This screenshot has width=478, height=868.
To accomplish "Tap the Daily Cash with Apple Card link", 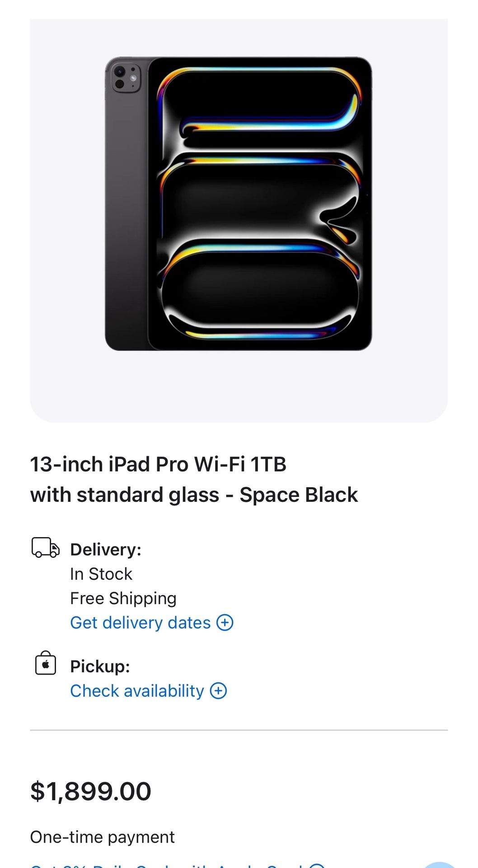I will 167,865.
